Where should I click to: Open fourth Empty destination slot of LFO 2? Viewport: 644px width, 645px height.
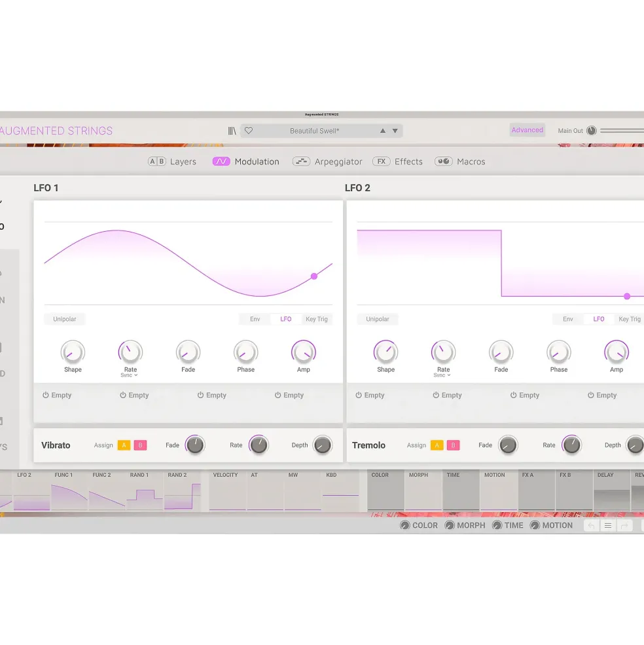[x=602, y=395]
